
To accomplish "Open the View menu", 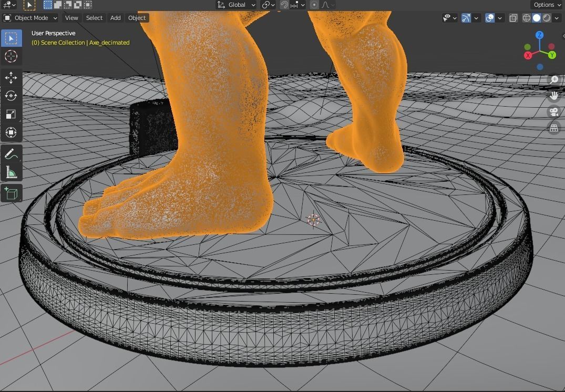I will click(x=71, y=18).
